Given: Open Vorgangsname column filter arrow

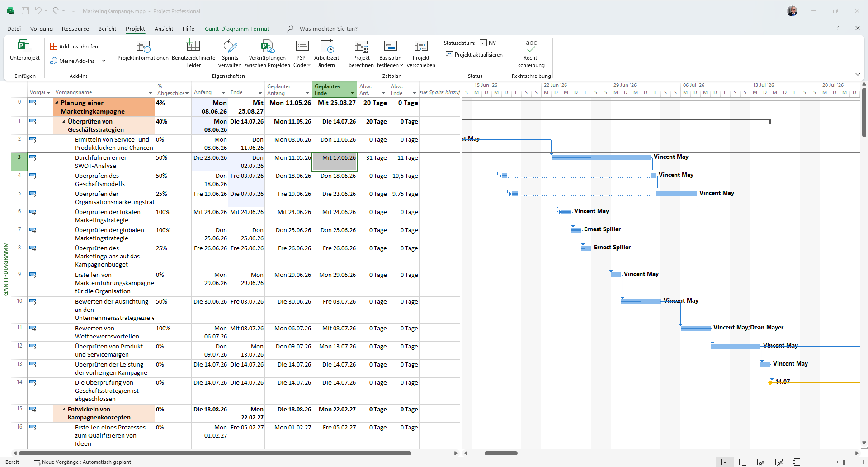Looking at the screenshot, I should pyautogui.click(x=150, y=93).
